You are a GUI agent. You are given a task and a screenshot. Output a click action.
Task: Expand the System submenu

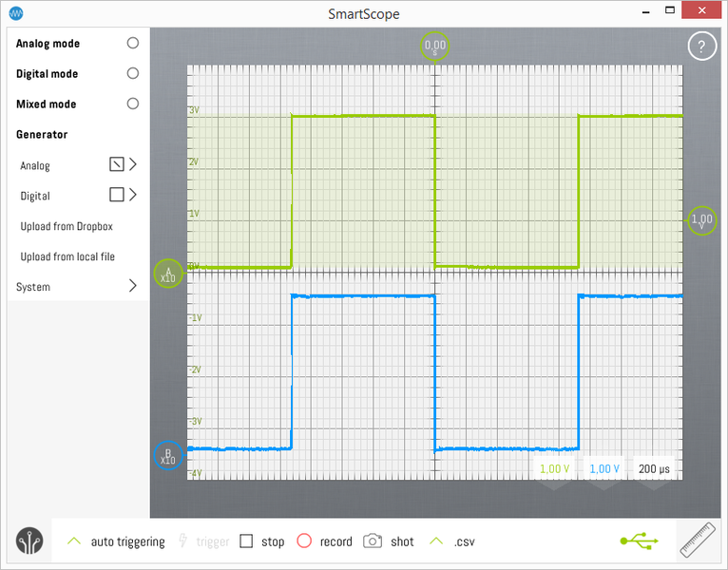point(132,286)
